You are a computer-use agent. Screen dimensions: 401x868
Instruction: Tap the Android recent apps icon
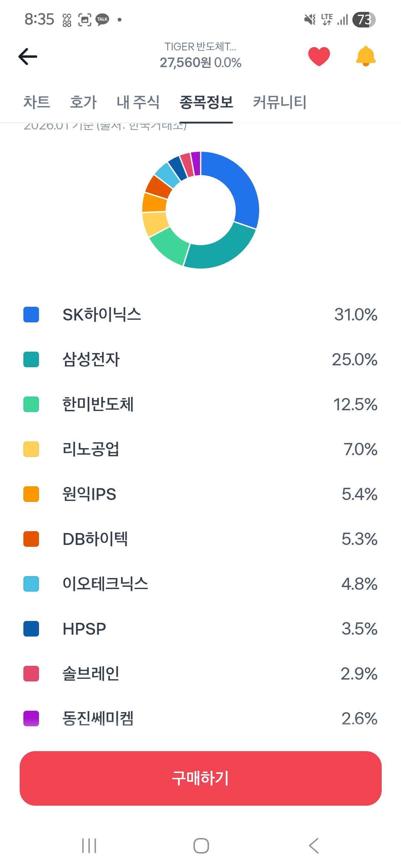point(89,846)
